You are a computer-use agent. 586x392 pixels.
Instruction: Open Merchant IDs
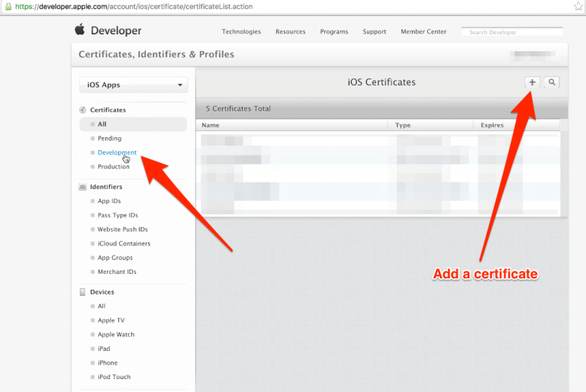click(x=117, y=272)
